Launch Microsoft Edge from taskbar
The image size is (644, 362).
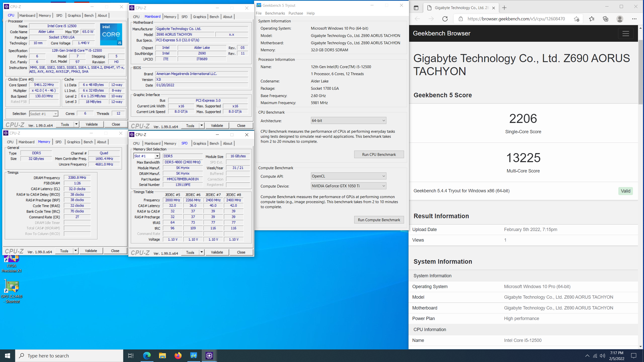tap(147, 355)
